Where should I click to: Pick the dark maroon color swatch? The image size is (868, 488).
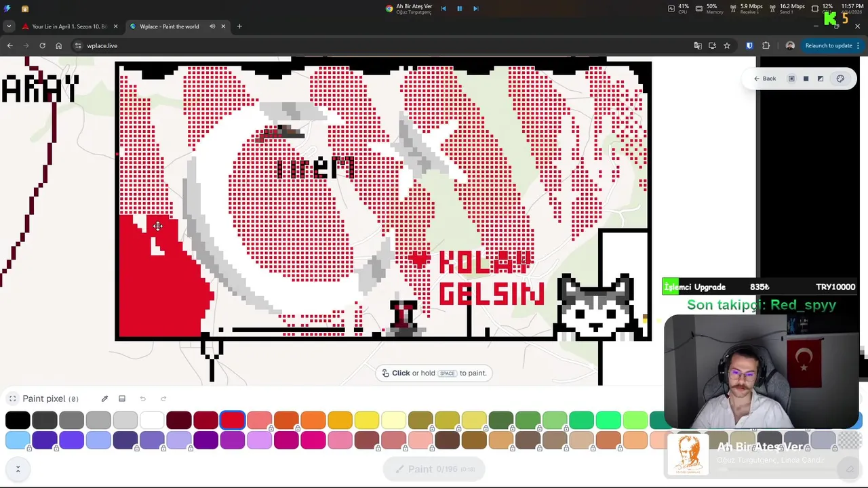[179, 420]
